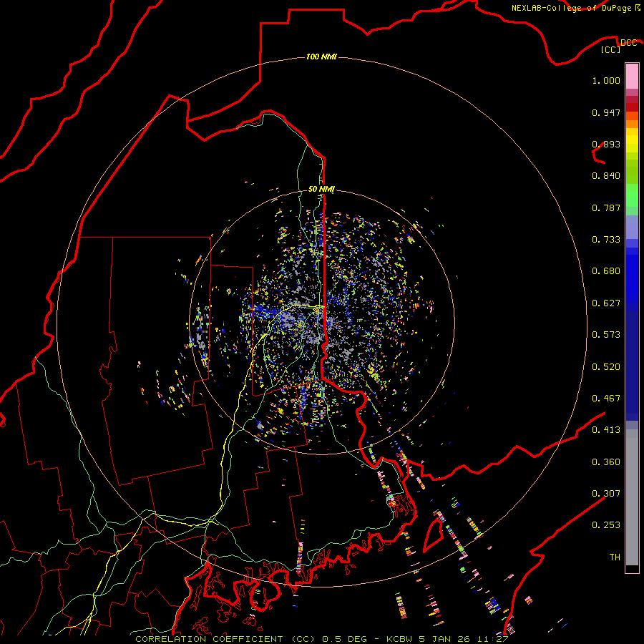Click the KCBW station identifier in caption
This screenshot has height=644, width=644.
[399, 639]
